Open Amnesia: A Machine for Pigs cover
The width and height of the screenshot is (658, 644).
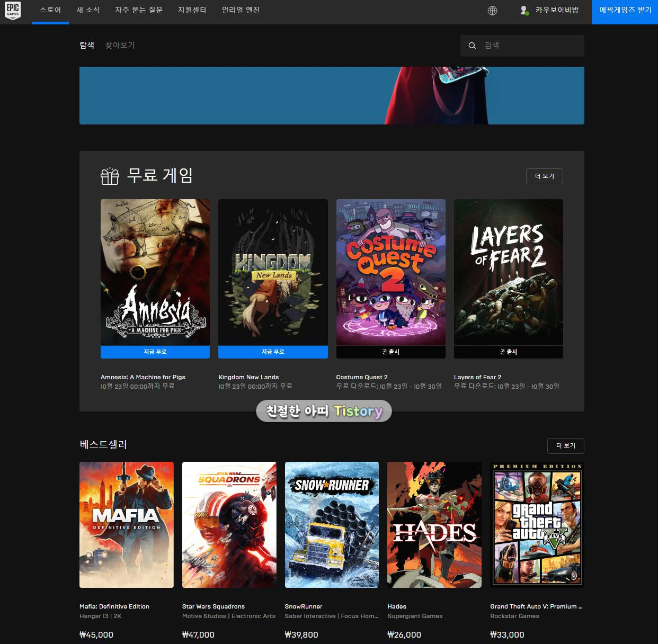tap(155, 272)
